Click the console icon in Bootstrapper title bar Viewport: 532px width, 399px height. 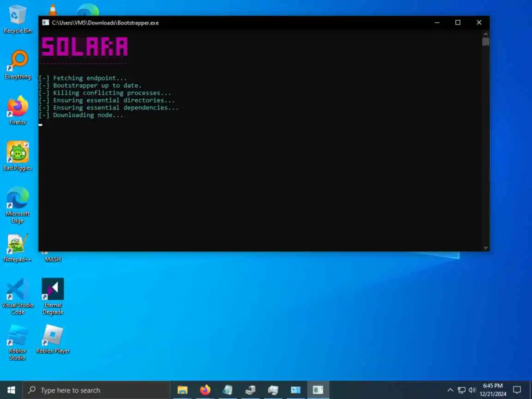point(45,23)
